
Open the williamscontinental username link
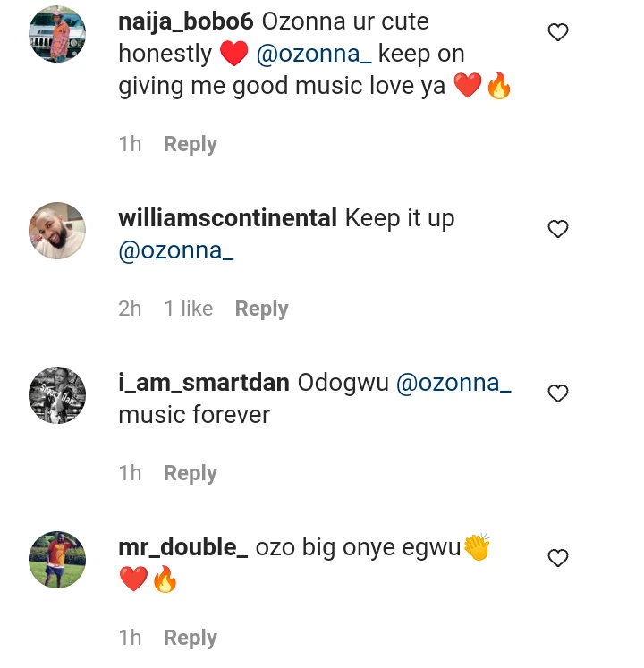227,218
